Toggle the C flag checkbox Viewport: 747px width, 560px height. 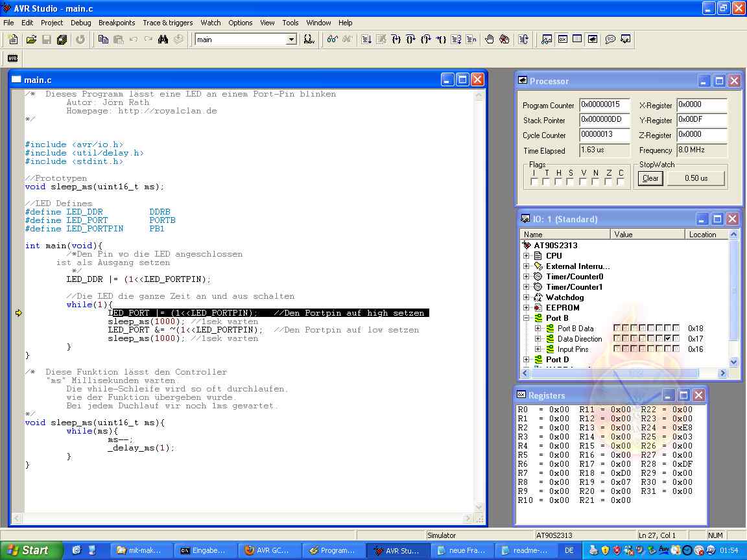click(x=621, y=182)
